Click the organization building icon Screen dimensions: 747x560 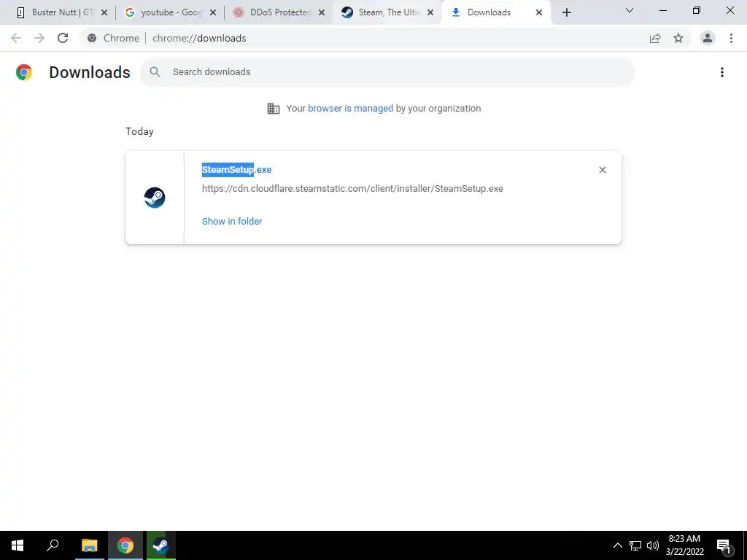pos(274,109)
